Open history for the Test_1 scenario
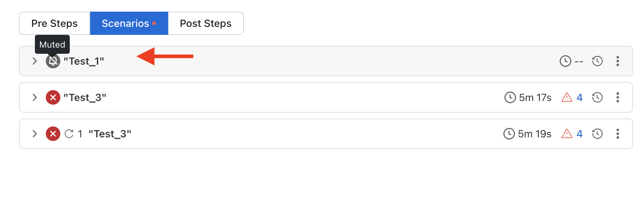644x202 pixels. [x=597, y=61]
